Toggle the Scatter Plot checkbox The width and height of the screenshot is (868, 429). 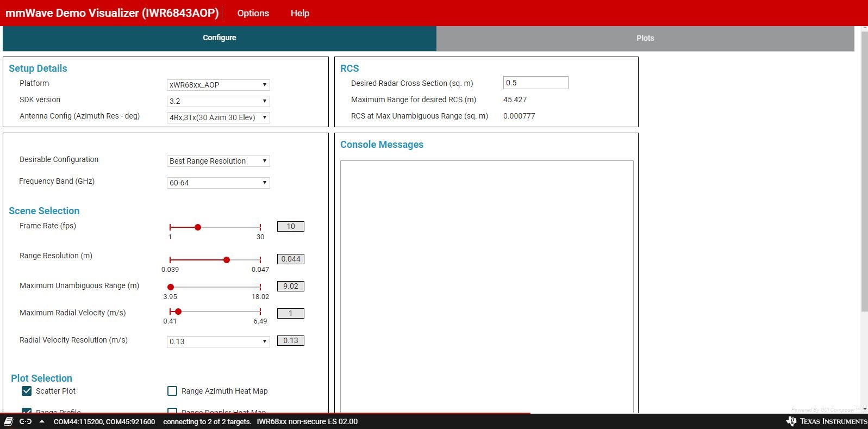(27, 391)
